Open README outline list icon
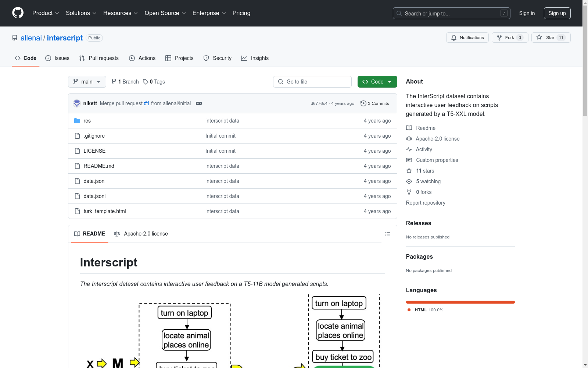This screenshot has width=588, height=368. click(x=387, y=234)
